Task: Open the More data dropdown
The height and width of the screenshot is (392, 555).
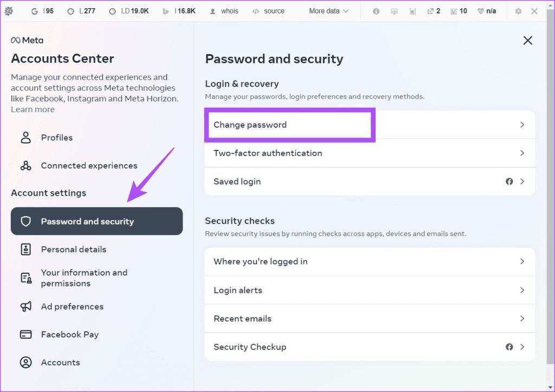Action: coord(328,10)
